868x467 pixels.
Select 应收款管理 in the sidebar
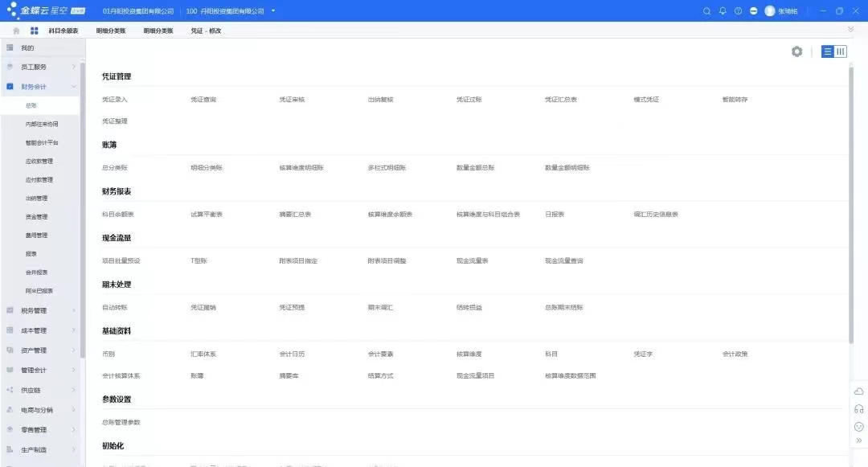(x=39, y=162)
